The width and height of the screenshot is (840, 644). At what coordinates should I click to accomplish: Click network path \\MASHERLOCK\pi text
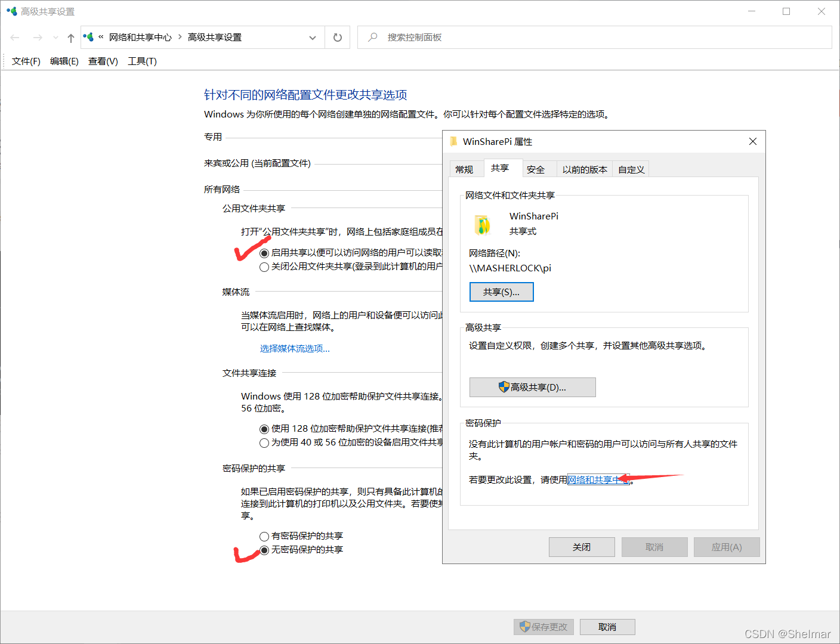click(x=510, y=268)
